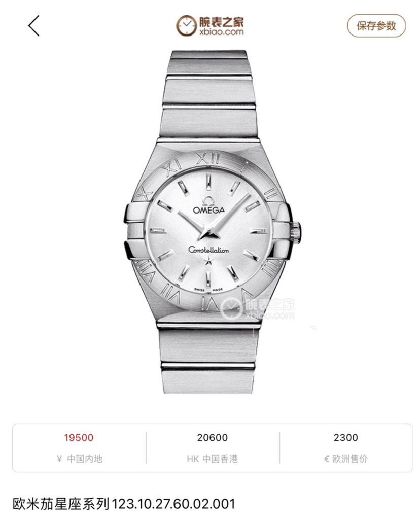The width and height of the screenshot is (420, 526).
Task: Click the star emblem on the dial
Action: 208,261
